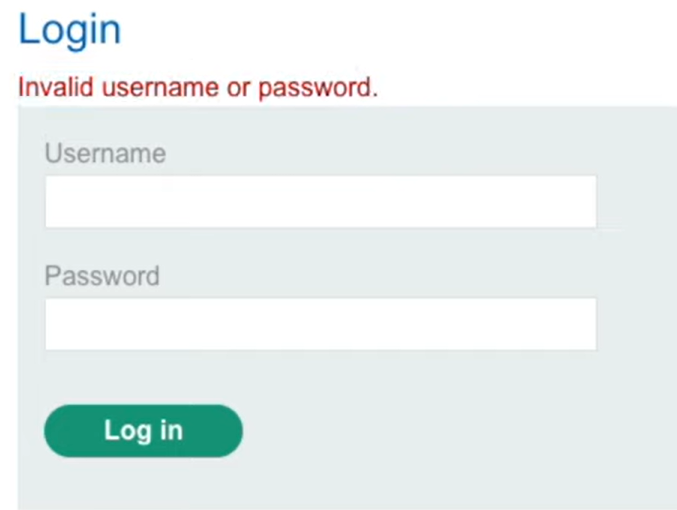Click the "Login" page title

pos(69,29)
